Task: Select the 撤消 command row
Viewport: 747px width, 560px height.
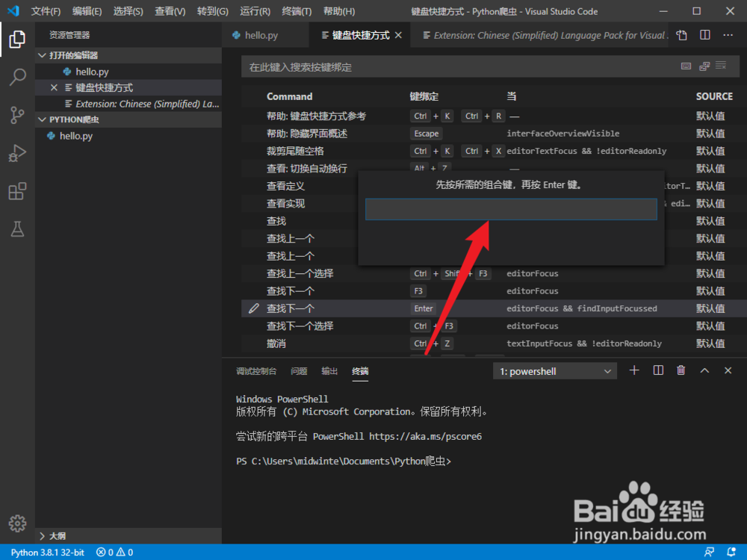Action: click(494, 343)
